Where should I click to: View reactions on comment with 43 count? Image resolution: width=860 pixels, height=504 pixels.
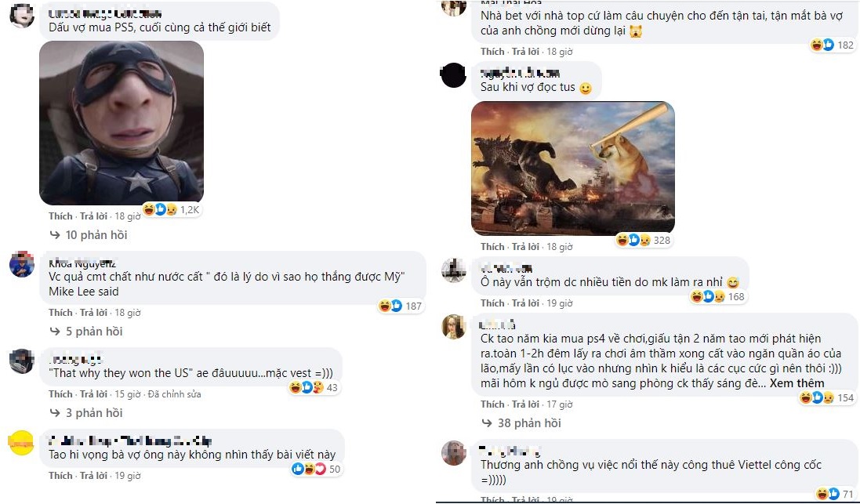(307, 387)
